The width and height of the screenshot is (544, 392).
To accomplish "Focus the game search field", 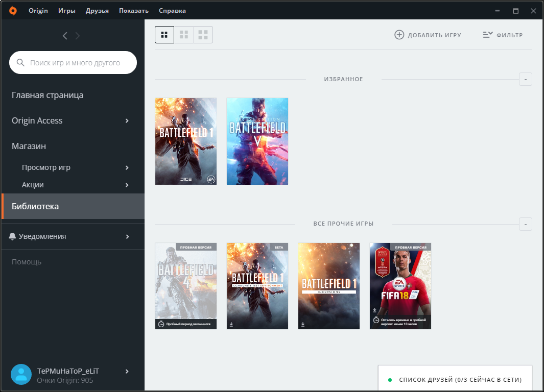I will coord(73,62).
